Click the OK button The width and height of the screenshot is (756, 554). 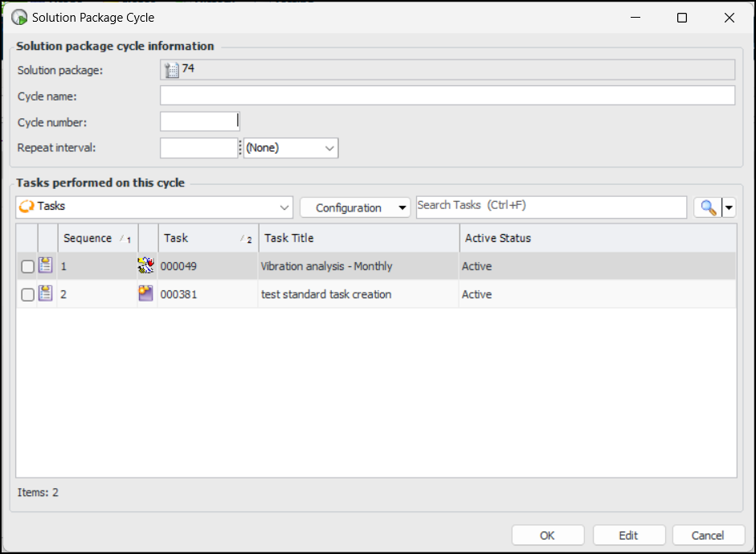548,536
